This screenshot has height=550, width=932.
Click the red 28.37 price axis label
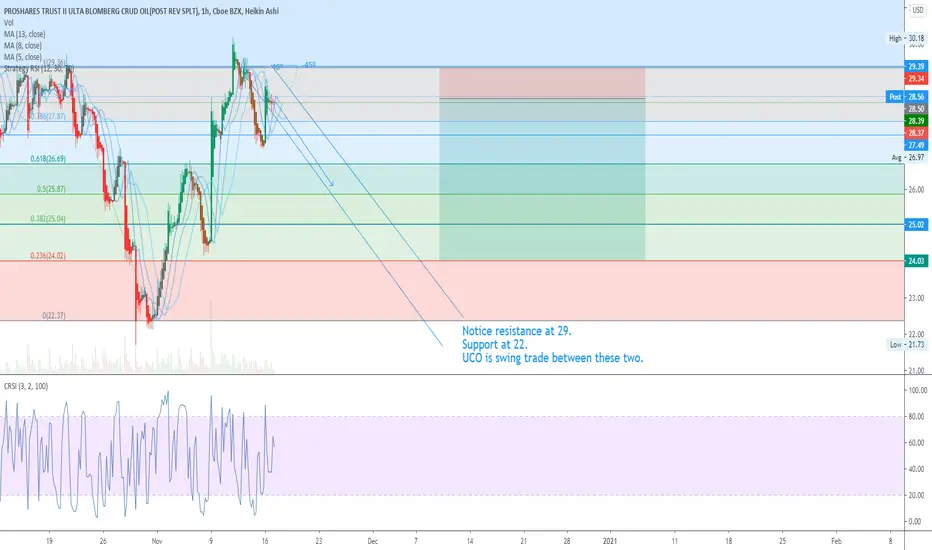coord(916,133)
